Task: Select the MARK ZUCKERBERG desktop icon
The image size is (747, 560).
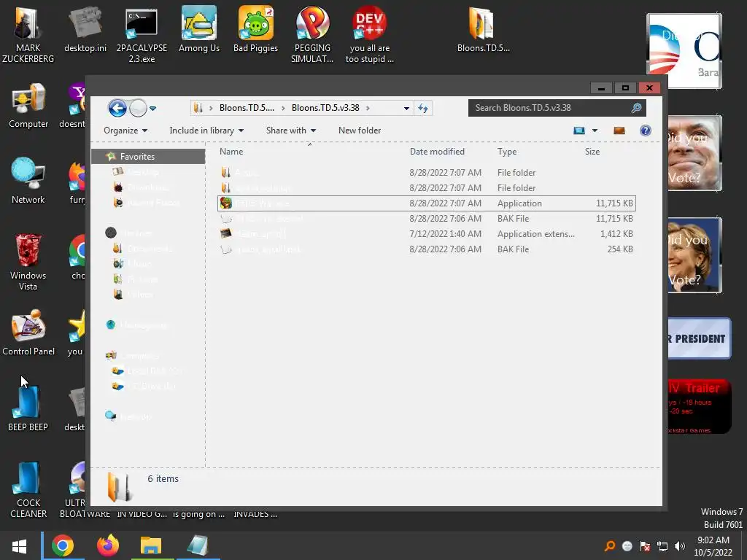Action: 28,34
